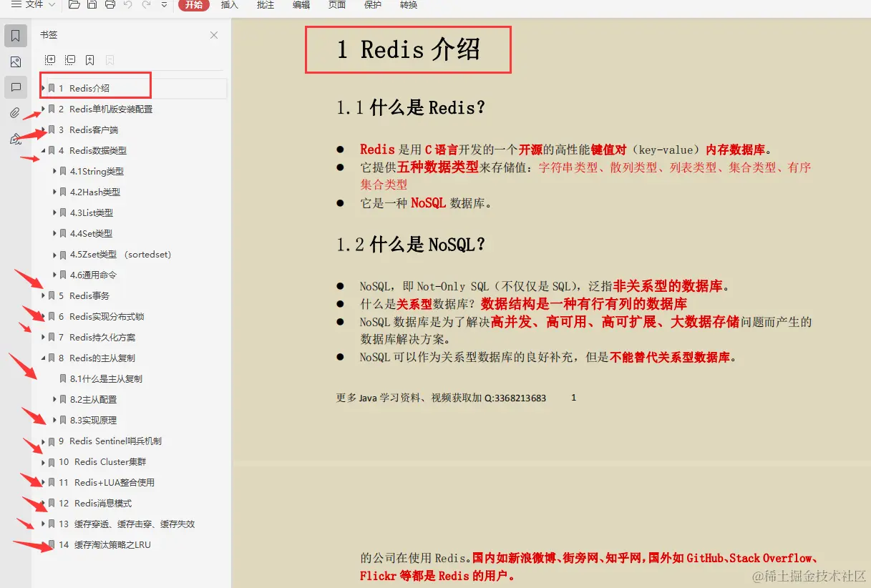Expand the '9 Redis Sentinel哨兵机制' node

44,441
